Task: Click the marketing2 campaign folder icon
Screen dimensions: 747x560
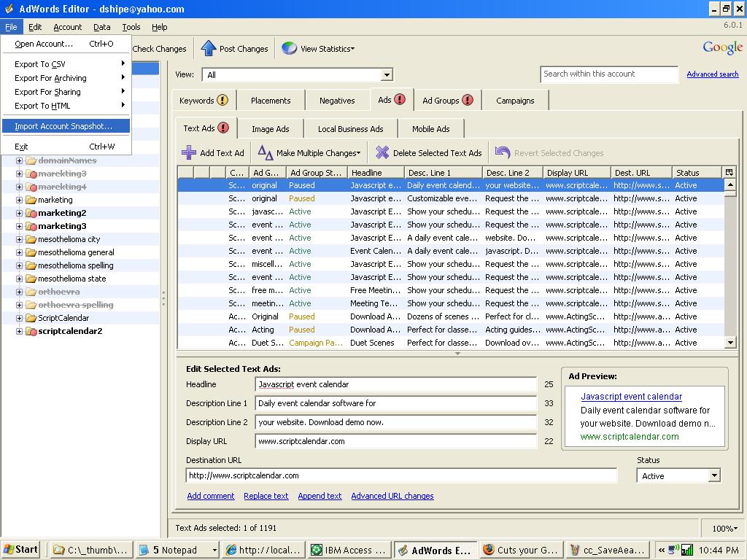Action: coord(31,213)
